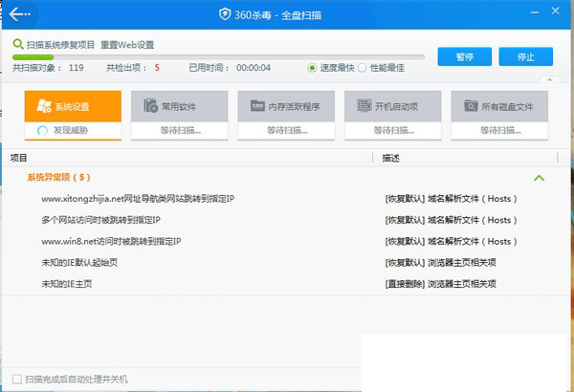
Task: Click the 已用时间 value 00:00:04
Action: (x=254, y=68)
